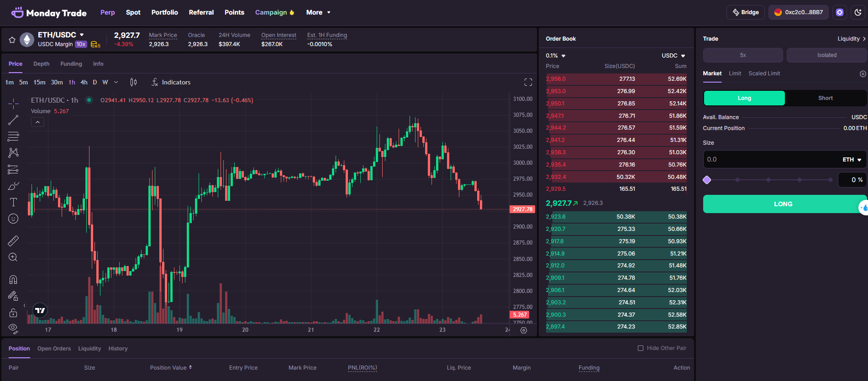Click the zoom in tool
Screen dimensions: 868x381
pos(13,257)
